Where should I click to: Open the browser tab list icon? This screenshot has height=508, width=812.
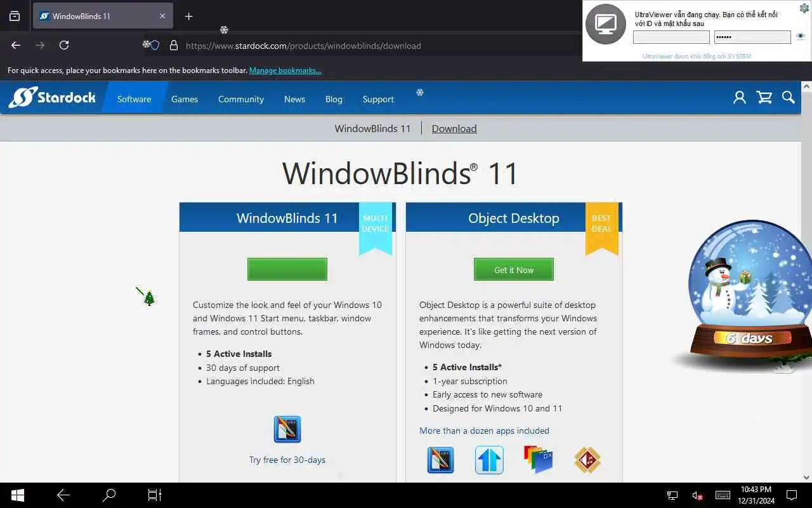pyautogui.click(x=15, y=17)
